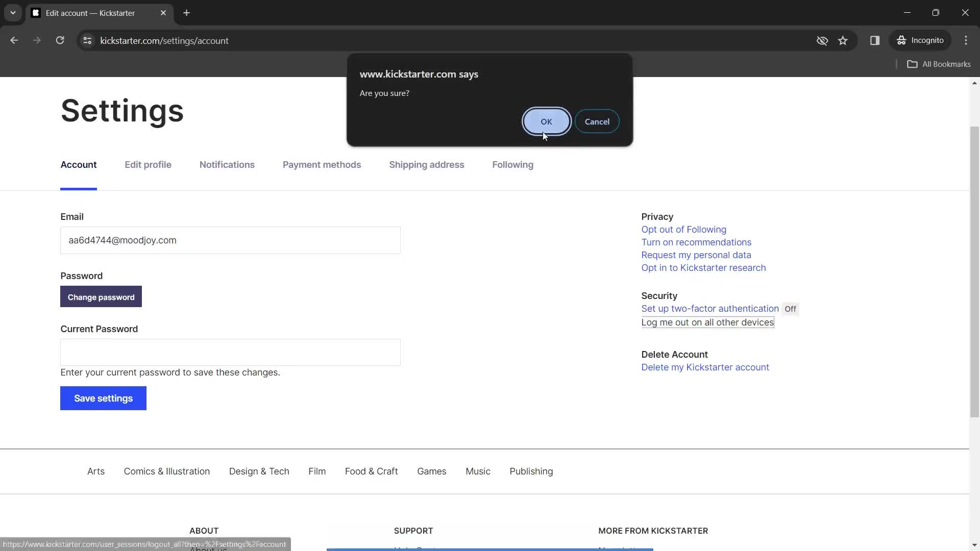Viewport: 980px width, 551px height.
Task: Switch to the Edit profile tab
Action: (148, 165)
